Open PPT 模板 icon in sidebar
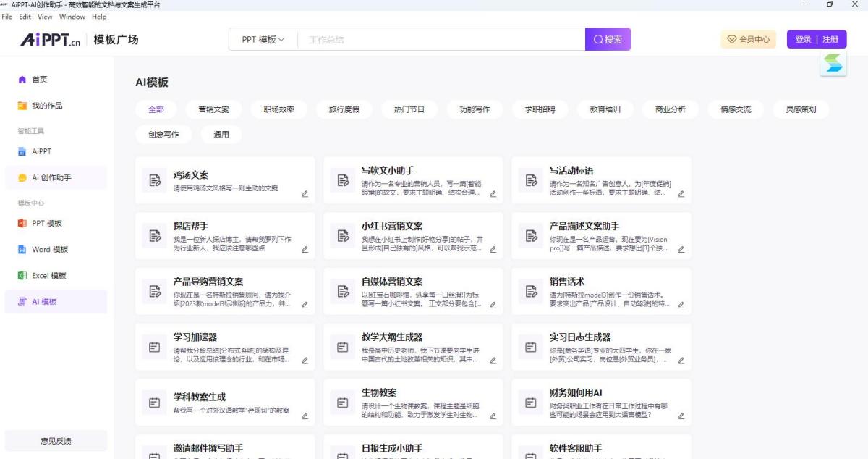This screenshot has width=868, height=459. pyautogui.click(x=22, y=224)
